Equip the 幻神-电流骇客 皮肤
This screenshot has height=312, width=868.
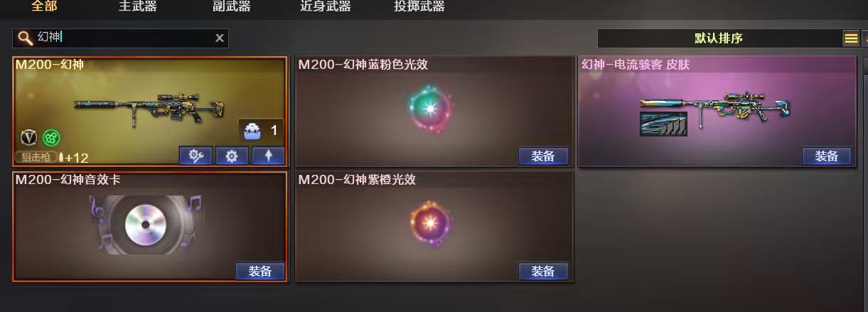click(827, 156)
